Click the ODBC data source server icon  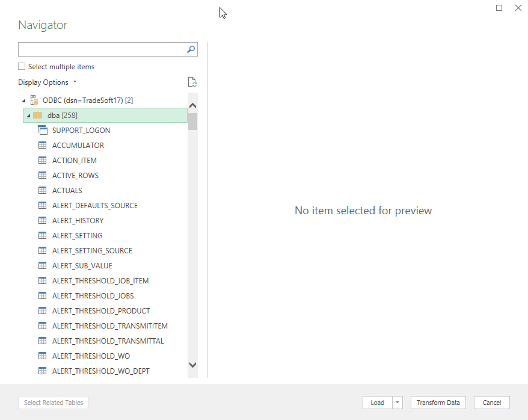pyautogui.click(x=34, y=100)
